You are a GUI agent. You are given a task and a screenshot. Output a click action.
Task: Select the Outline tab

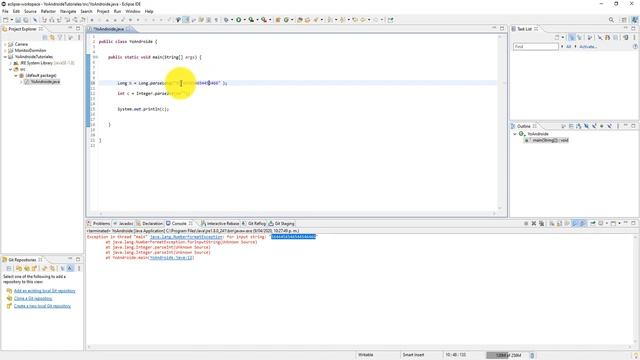pyautogui.click(x=524, y=126)
